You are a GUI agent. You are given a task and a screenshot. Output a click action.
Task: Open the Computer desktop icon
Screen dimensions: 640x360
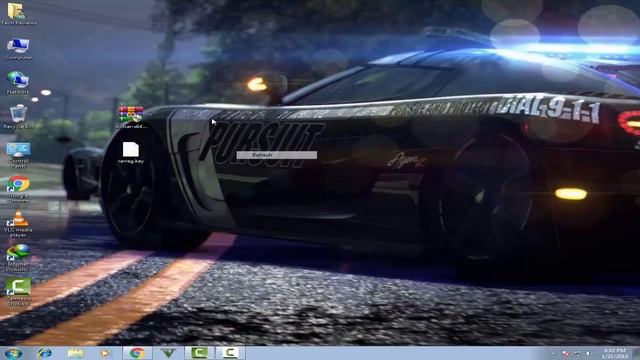[x=18, y=49]
